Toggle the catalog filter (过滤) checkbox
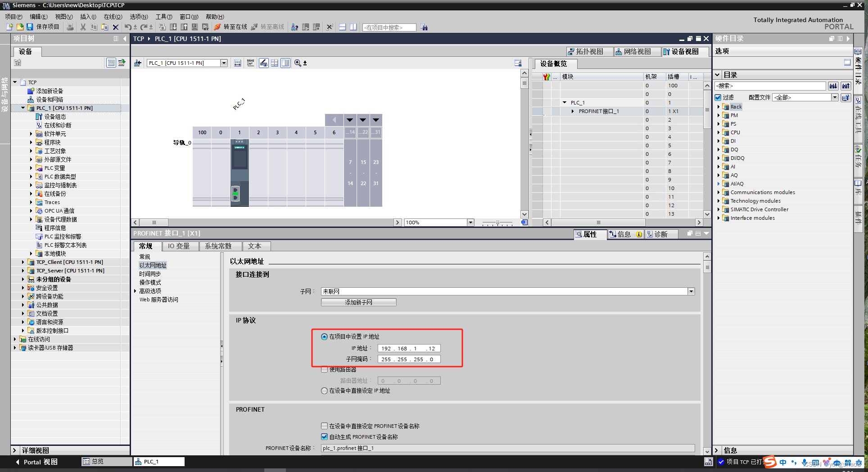The image size is (868, 472). coord(718,97)
